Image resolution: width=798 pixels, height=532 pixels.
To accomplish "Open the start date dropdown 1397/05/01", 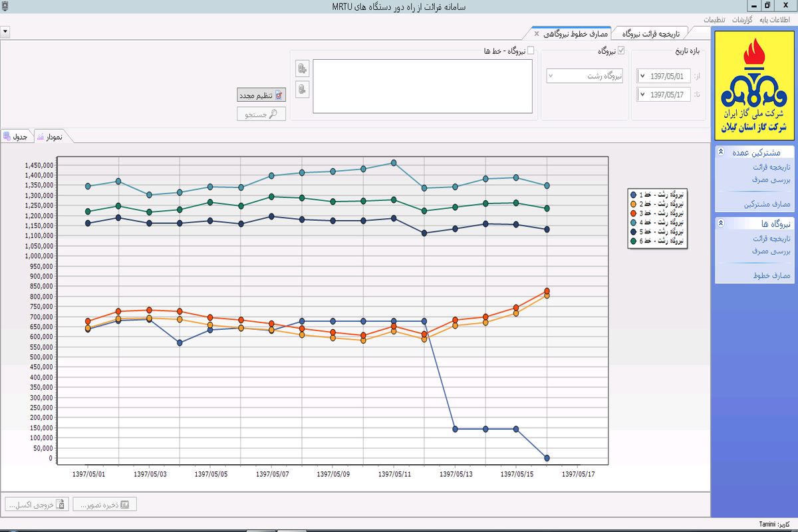I will coord(642,76).
